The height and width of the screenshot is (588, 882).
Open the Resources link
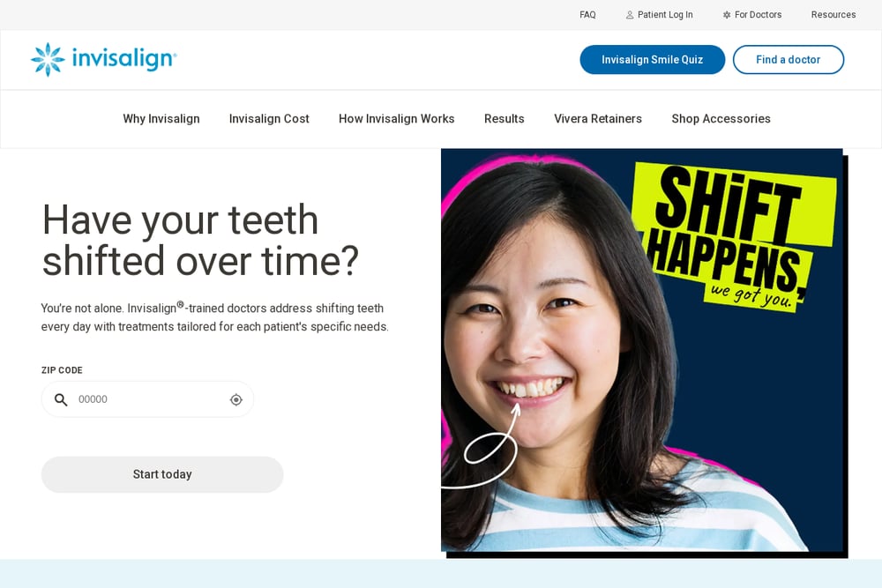coord(833,15)
